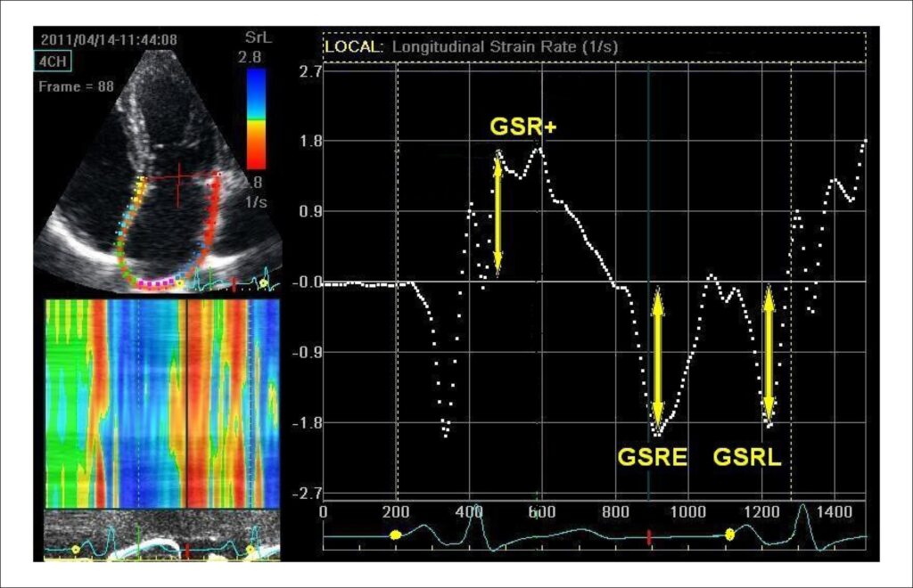Image resolution: width=913 pixels, height=588 pixels.
Task: Click the 1/s unit label beside color bar
Action: (256, 202)
